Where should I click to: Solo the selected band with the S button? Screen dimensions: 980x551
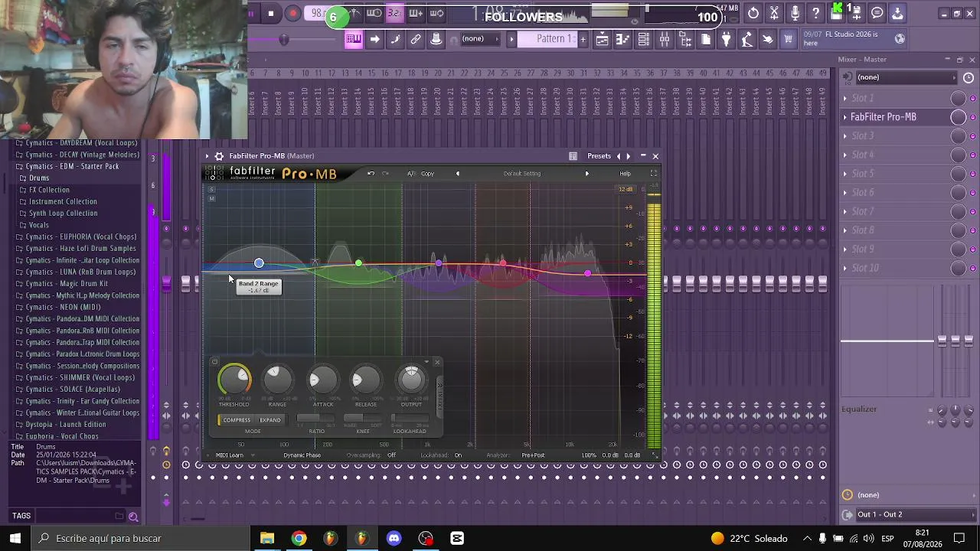[211, 189]
